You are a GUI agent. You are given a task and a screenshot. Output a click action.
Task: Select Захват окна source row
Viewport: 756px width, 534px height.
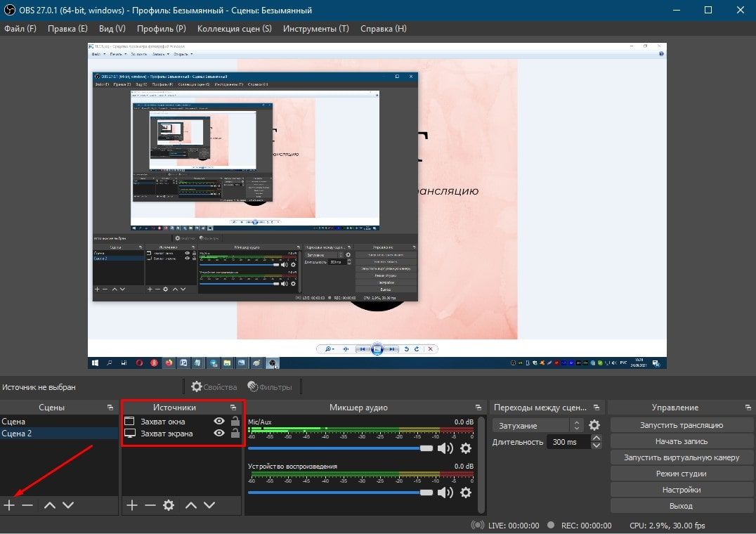tap(182, 421)
